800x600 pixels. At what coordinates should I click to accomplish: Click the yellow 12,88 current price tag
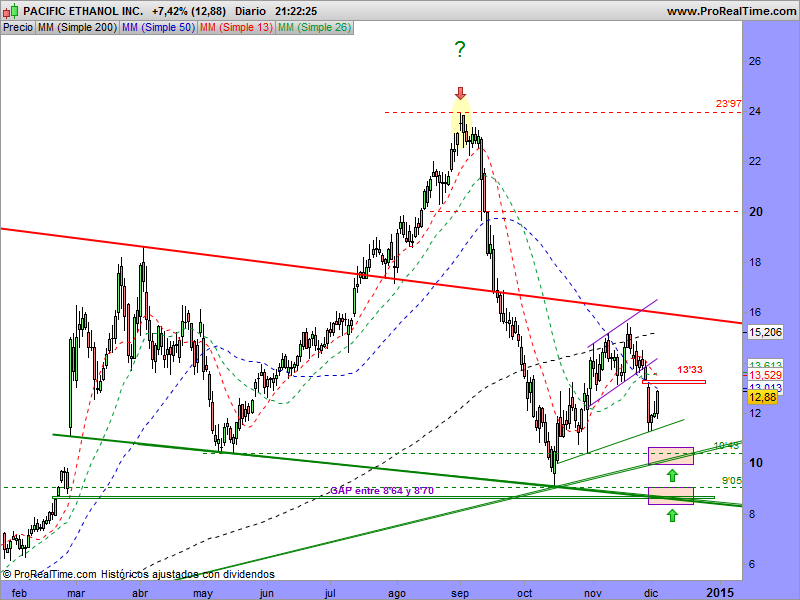click(x=763, y=397)
